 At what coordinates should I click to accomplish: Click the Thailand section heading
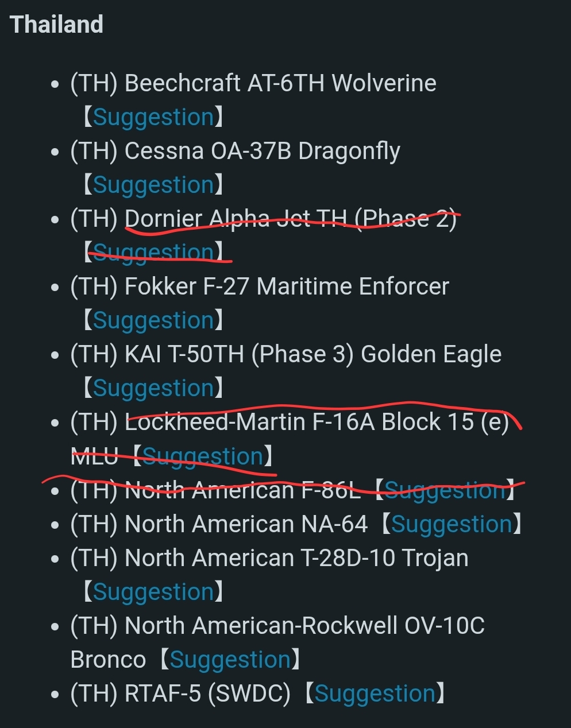[x=56, y=25]
